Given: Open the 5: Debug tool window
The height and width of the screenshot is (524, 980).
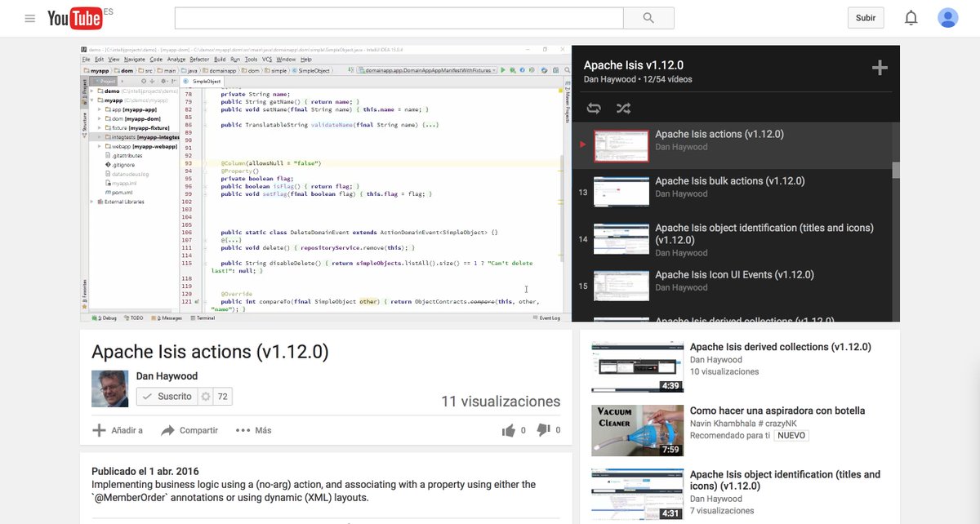Looking at the screenshot, I should coord(105,318).
